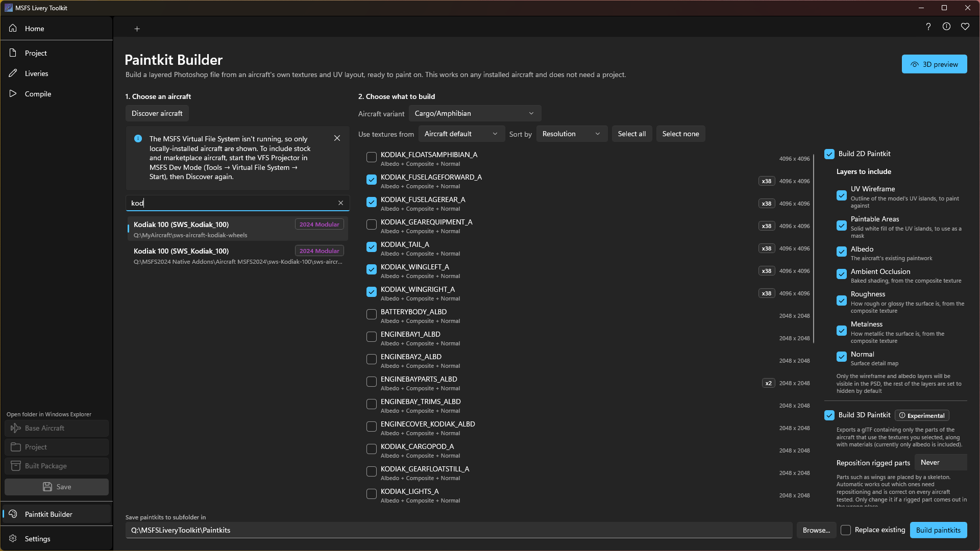Select Kodiak 100 from sws-aircraft-kodiak-wheels path
Viewport: 980px width, 551px height.
pyautogui.click(x=238, y=229)
